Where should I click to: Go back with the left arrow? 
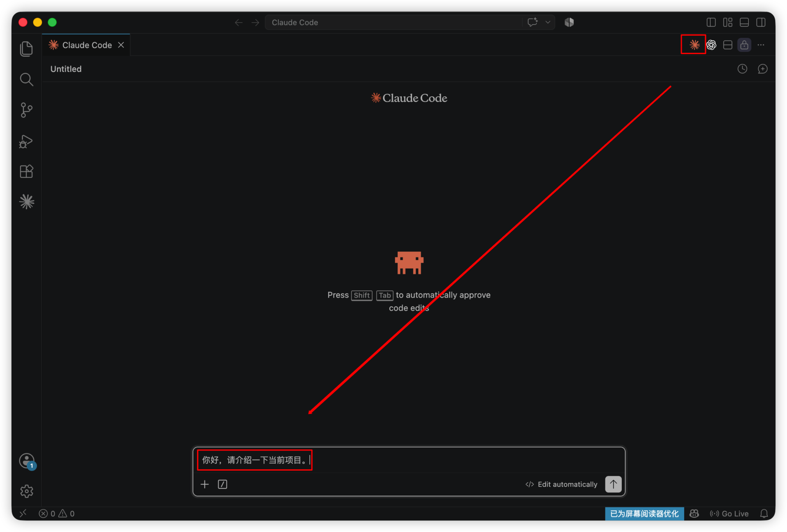[x=239, y=23]
